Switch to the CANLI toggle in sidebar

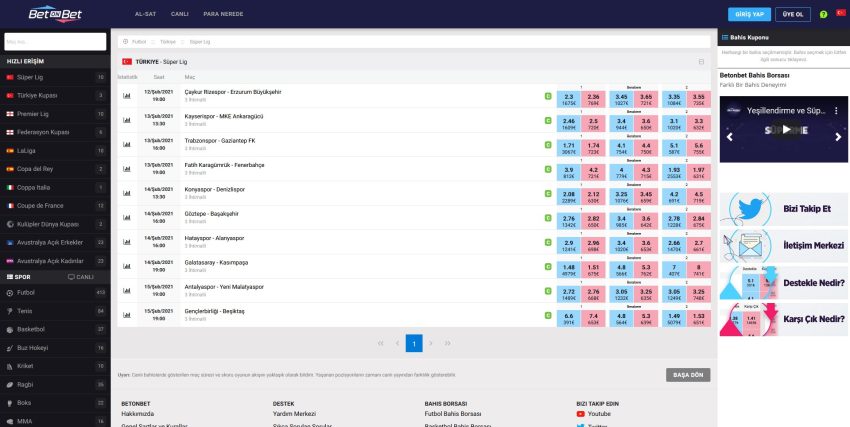(81, 276)
